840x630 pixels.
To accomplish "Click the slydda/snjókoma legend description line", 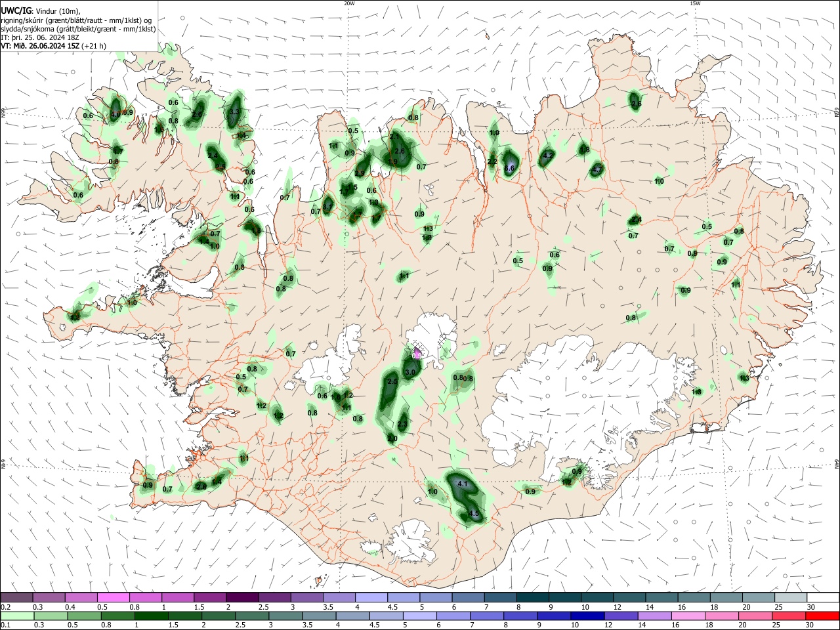I will click(x=79, y=29).
